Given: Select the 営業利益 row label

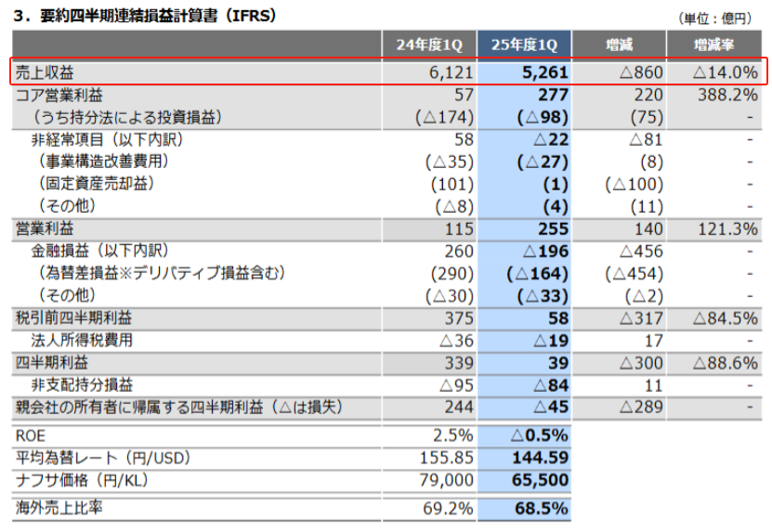Looking at the screenshot, I should [x=45, y=228].
